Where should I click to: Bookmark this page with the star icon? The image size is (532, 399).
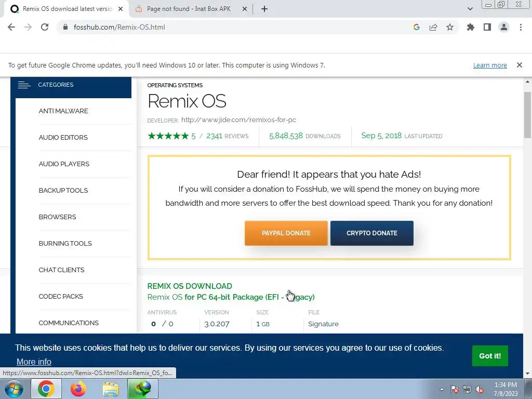pos(449,27)
